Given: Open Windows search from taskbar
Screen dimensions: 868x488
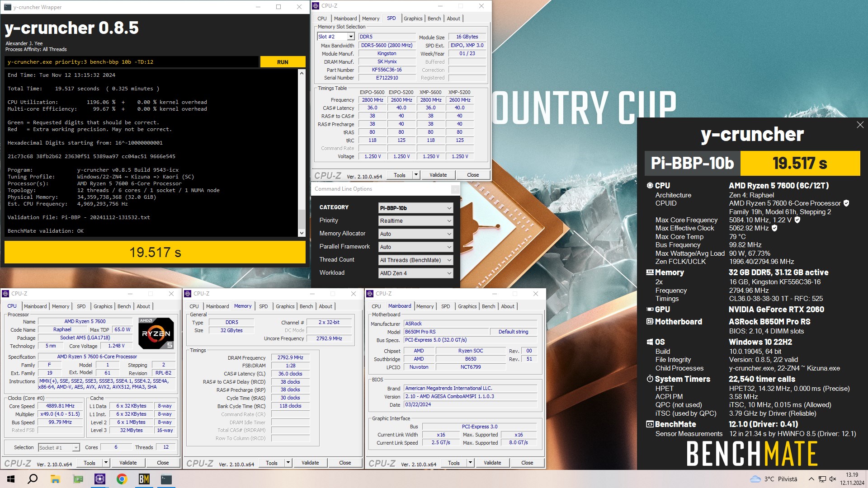Looking at the screenshot, I should [33, 479].
